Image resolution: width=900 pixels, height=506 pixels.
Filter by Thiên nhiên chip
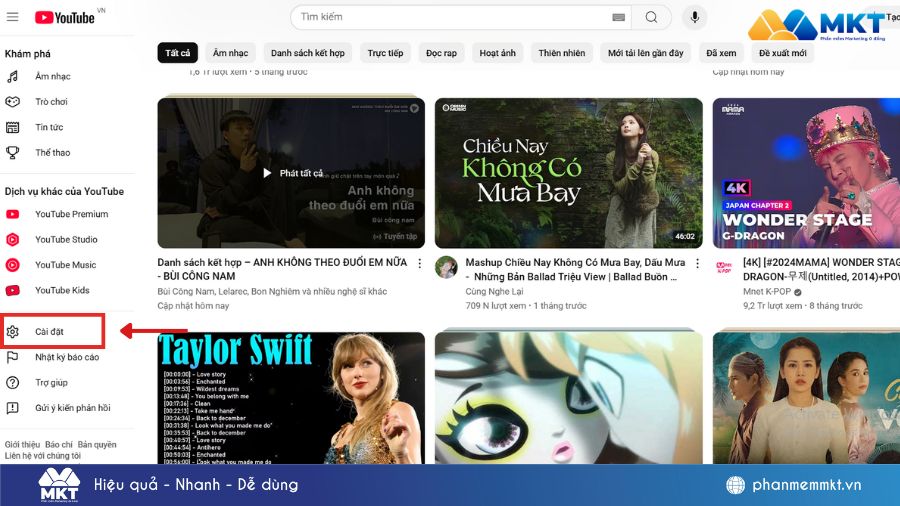point(563,53)
